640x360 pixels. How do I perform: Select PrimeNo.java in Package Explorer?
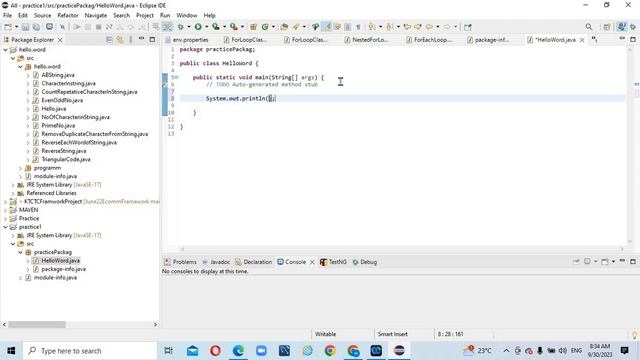click(x=58, y=126)
